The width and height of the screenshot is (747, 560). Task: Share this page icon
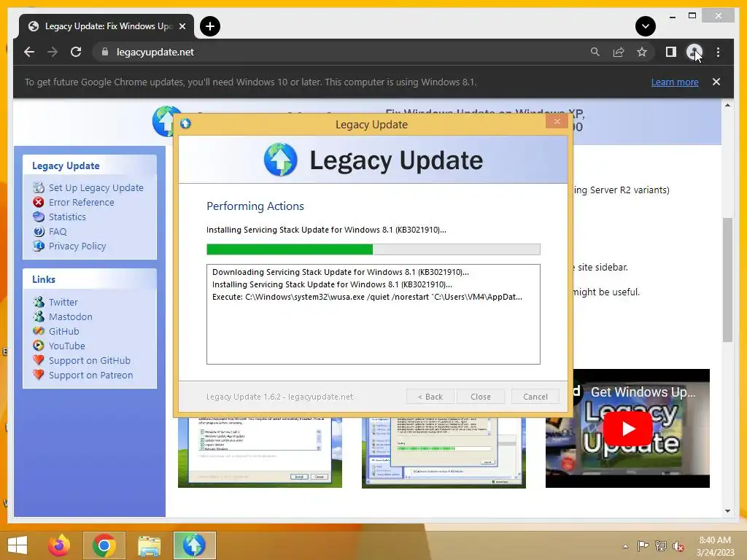coord(619,52)
